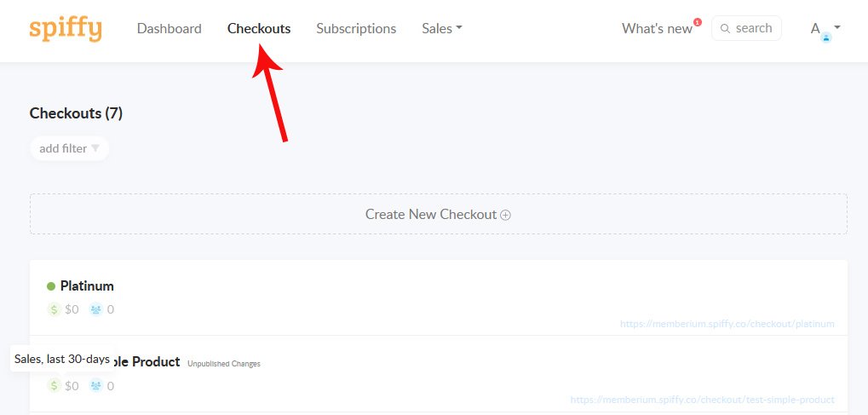Image resolution: width=868 pixels, height=415 pixels.
Task: Click the account avatar icon
Action: click(x=826, y=37)
